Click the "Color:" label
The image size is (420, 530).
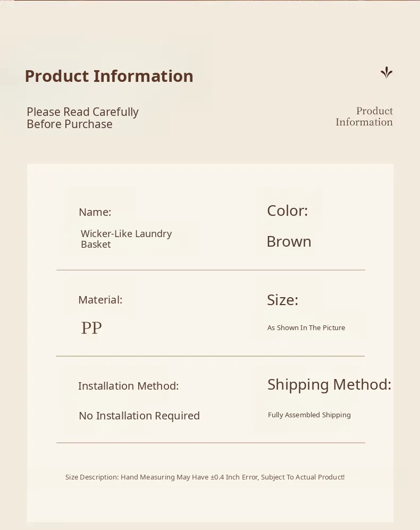tap(287, 211)
